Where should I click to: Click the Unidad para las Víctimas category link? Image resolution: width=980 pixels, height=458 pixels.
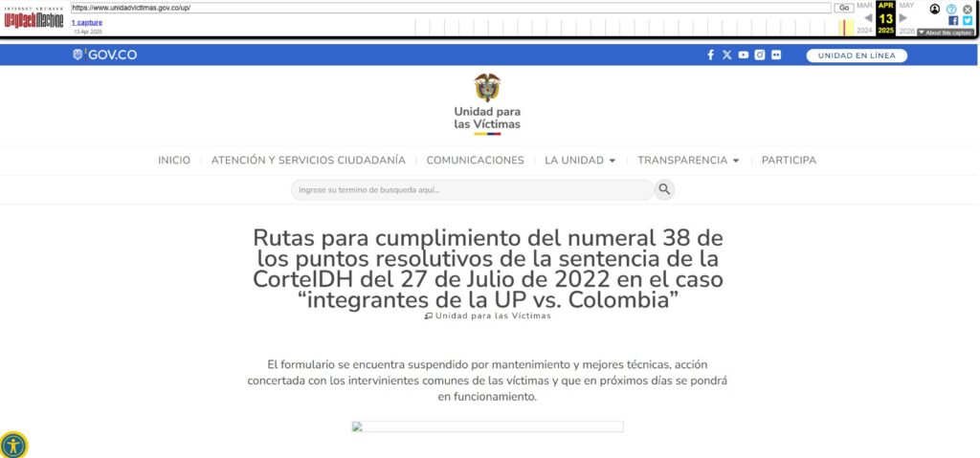pyautogui.click(x=487, y=316)
